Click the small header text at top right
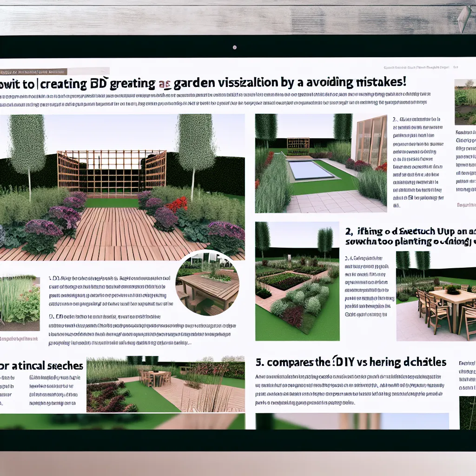The image size is (476, 476). point(418,67)
